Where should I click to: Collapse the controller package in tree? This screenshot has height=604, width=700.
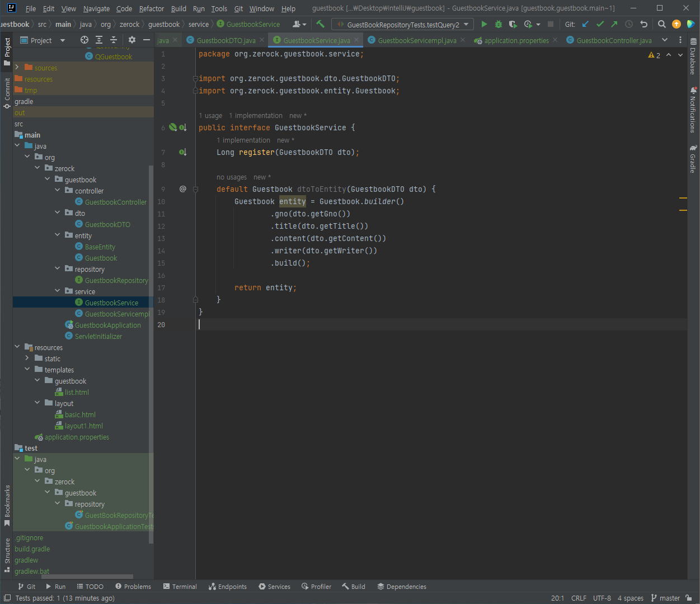(x=58, y=190)
